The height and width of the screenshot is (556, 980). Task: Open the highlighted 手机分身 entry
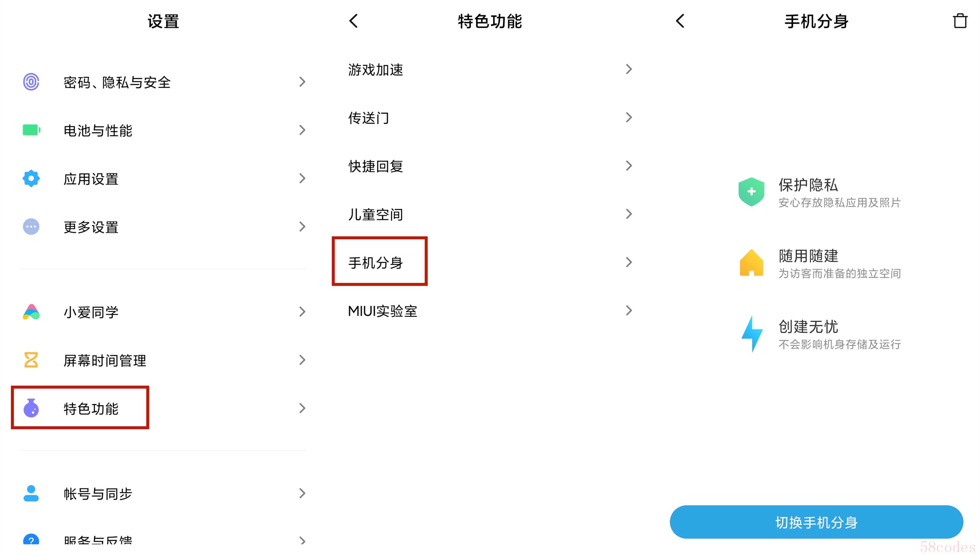[376, 263]
